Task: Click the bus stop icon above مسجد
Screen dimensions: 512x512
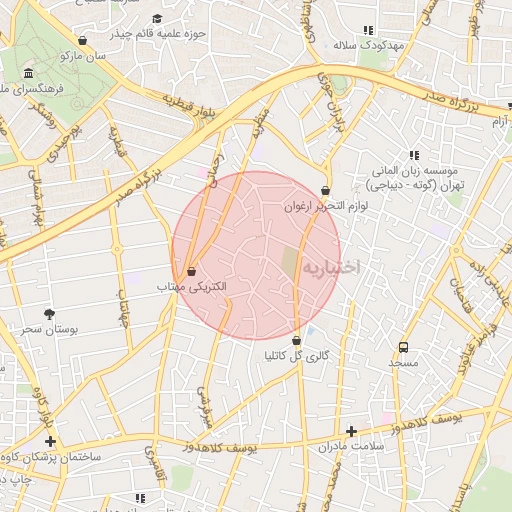Action: (403, 348)
